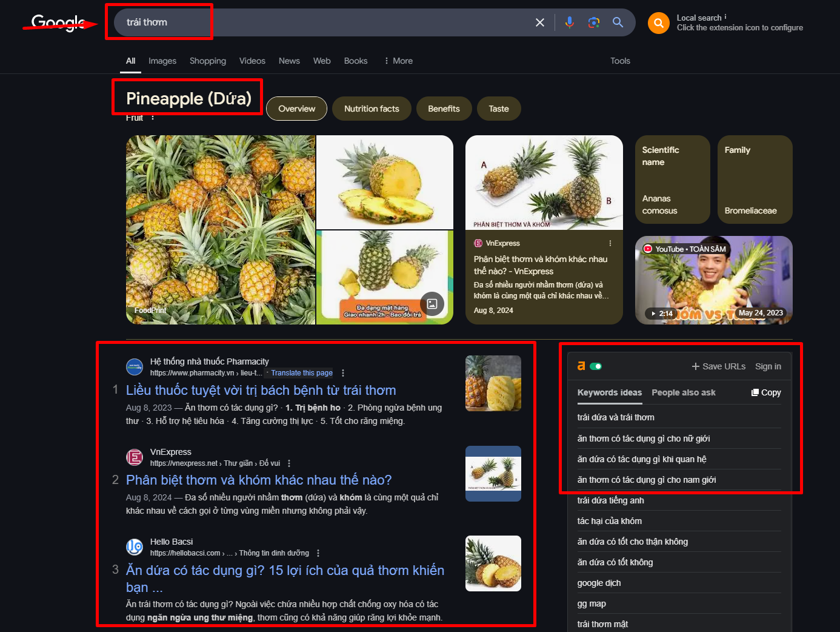840x632 pixels.
Task: Switch to the News tab
Action: 289,61
